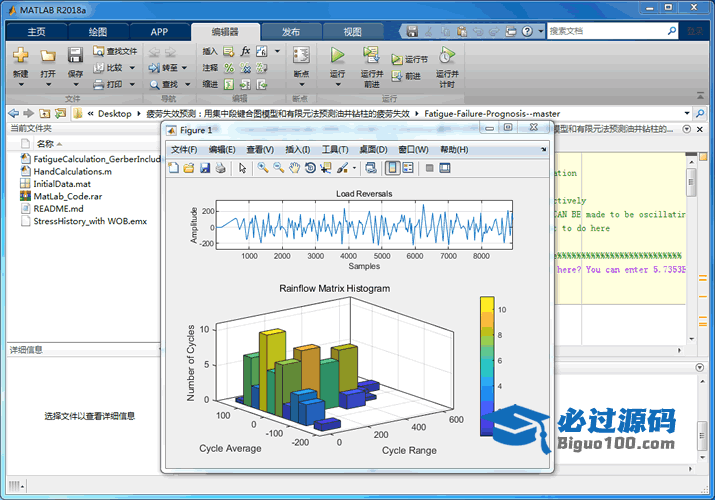Click 查找文件 (Find Files) in the ribbon
Viewport: 715px width, 500px height.
(115, 51)
